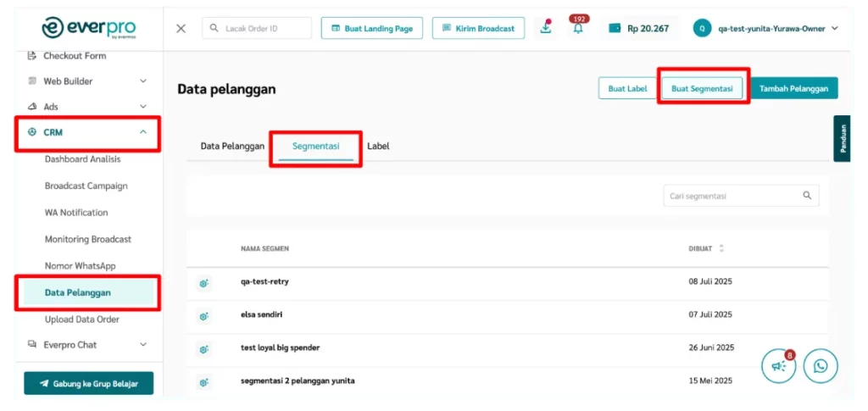Click the date 08 Juli 2025
Viewport: 868px width, 411px height.
pos(710,281)
